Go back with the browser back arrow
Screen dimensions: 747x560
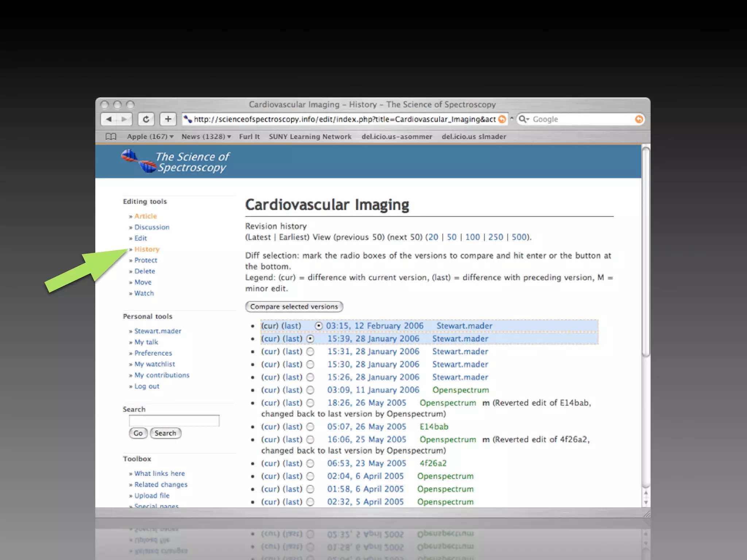(109, 119)
